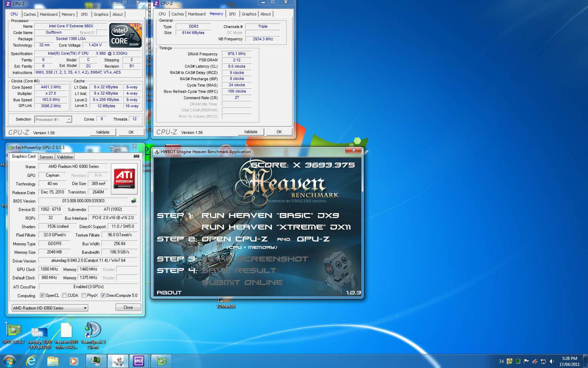Click the DRAM Frequency value 978.1 MHz
Image resolution: width=588 pixels, height=368 pixels.
pos(237,54)
